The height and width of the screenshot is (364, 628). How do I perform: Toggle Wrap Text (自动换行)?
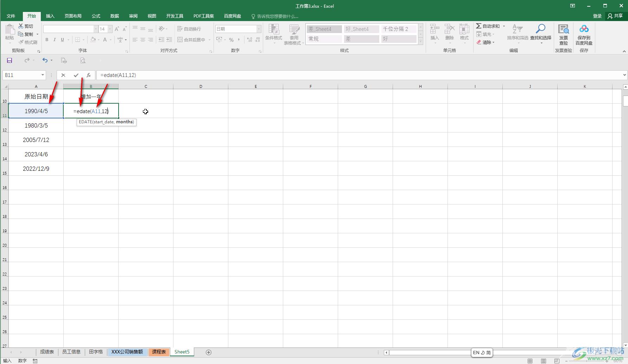pos(189,29)
